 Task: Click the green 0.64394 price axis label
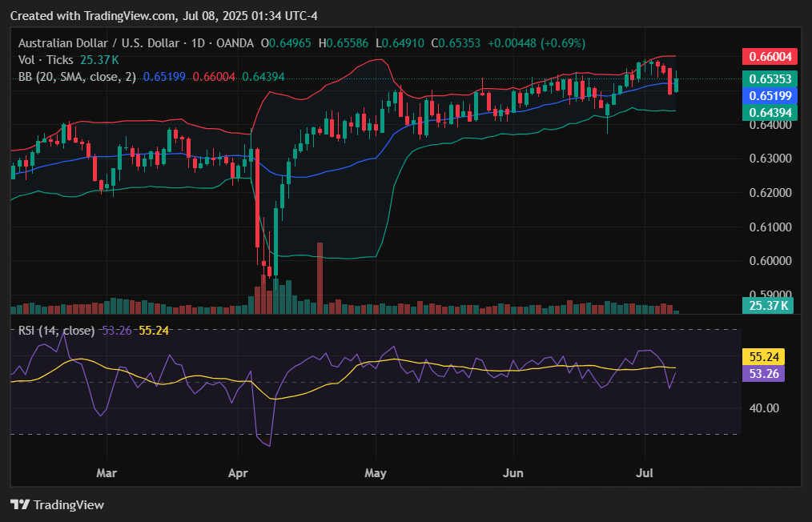(770, 112)
